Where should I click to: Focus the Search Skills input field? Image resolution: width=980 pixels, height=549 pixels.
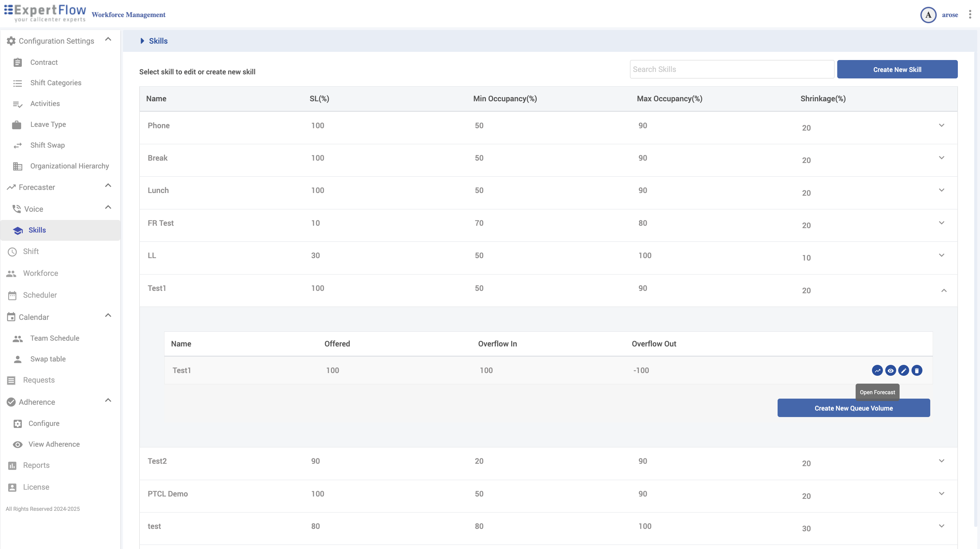point(732,69)
